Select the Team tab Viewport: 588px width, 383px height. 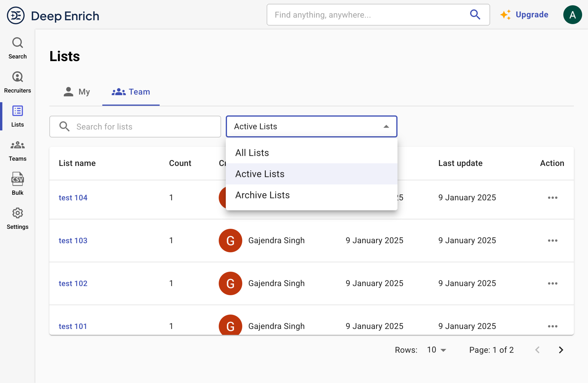coord(131,92)
